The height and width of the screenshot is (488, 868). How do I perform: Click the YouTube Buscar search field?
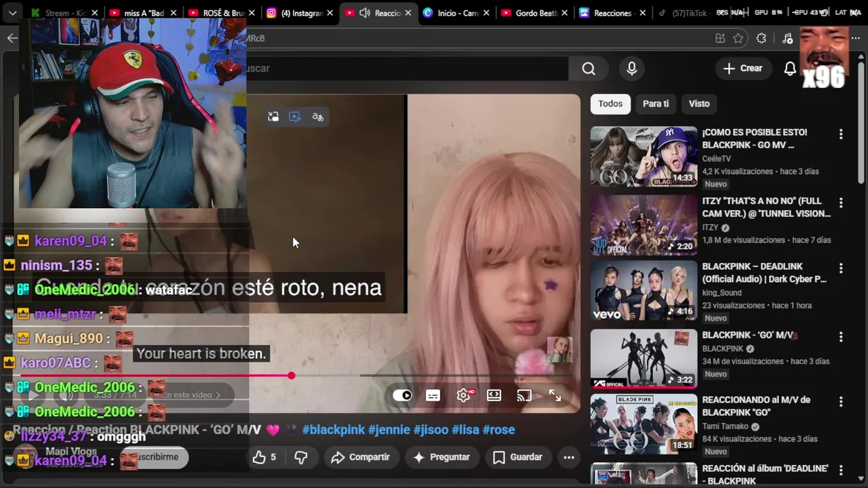pos(407,68)
